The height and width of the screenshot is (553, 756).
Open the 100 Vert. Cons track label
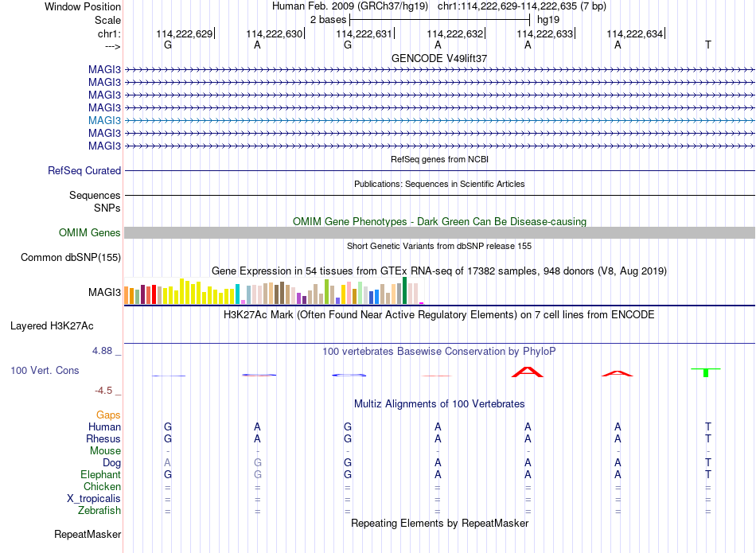click(45, 370)
